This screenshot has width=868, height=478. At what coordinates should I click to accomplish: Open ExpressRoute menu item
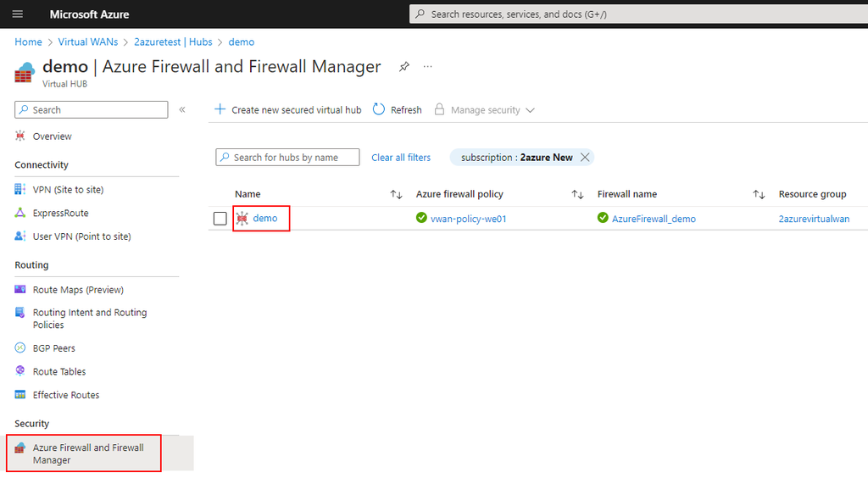point(60,213)
